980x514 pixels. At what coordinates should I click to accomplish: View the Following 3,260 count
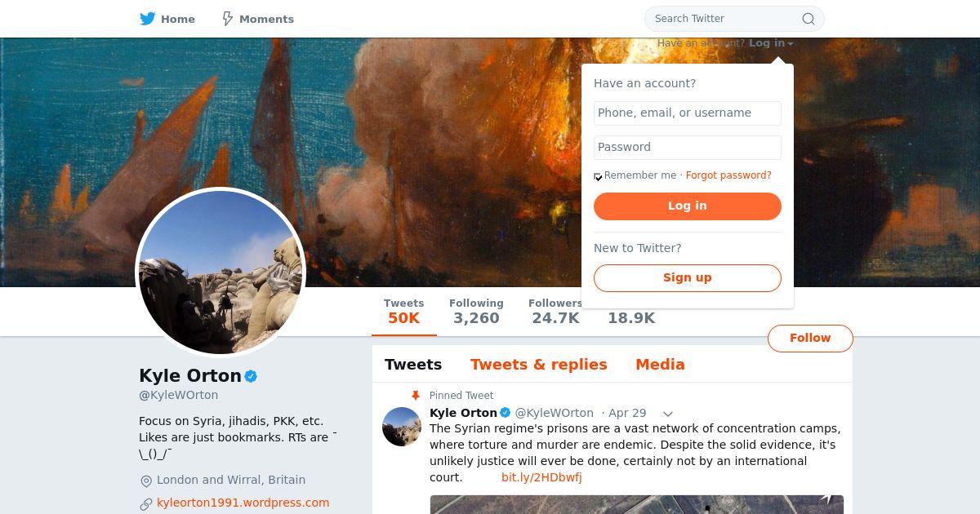coord(476,311)
